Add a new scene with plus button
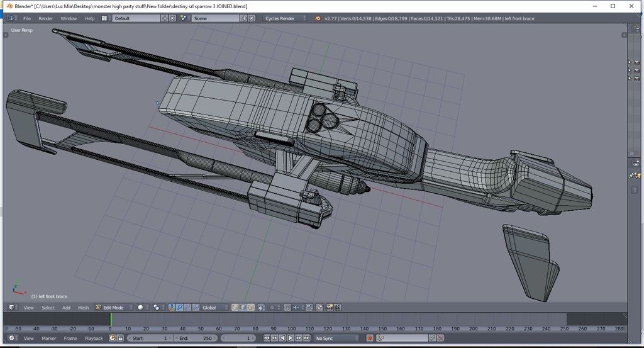644x348 pixels. (244, 18)
